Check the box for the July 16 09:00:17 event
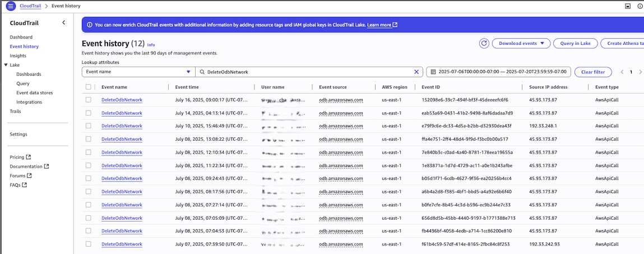 tap(89, 100)
